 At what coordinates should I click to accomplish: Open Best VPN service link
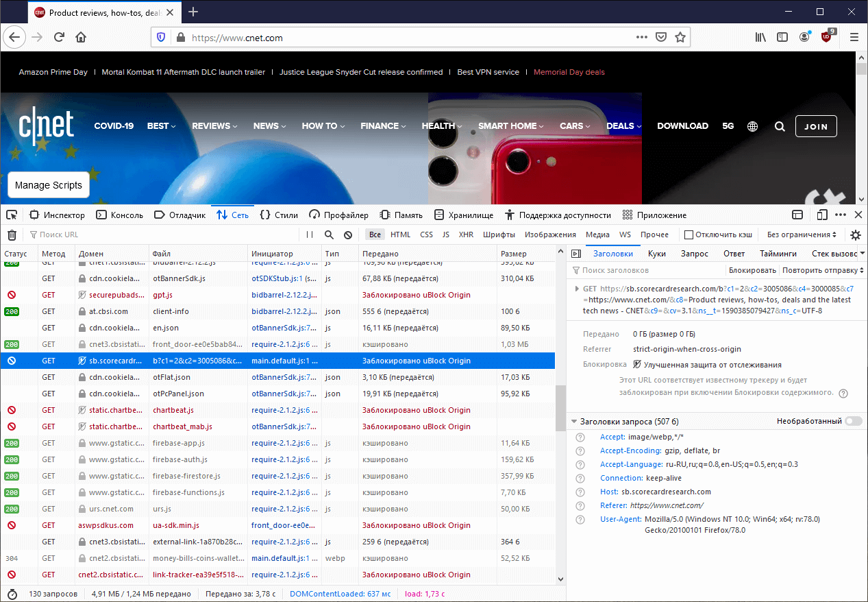488,72
